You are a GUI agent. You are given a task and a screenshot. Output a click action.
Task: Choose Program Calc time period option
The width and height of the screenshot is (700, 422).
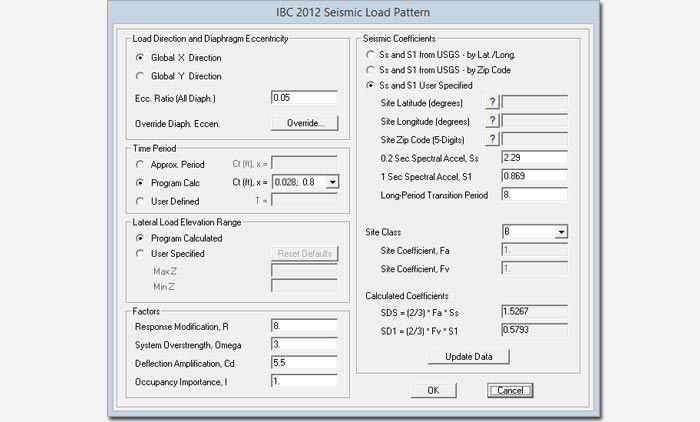tap(140, 183)
